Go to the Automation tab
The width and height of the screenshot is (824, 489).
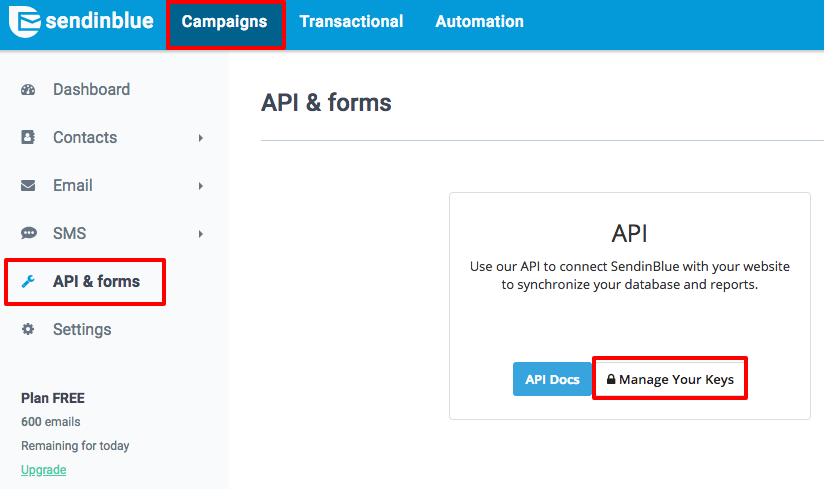point(479,22)
